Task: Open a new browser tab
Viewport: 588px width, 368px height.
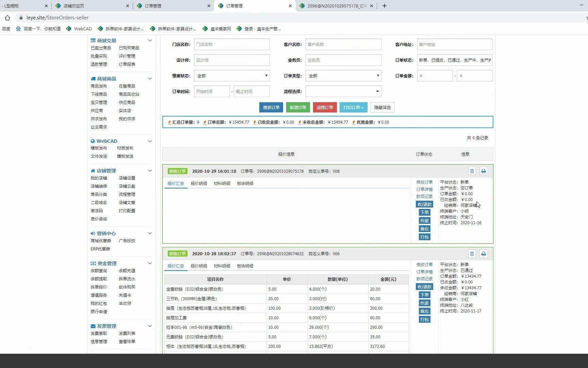Action: pyautogui.click(x=385, y=6)
